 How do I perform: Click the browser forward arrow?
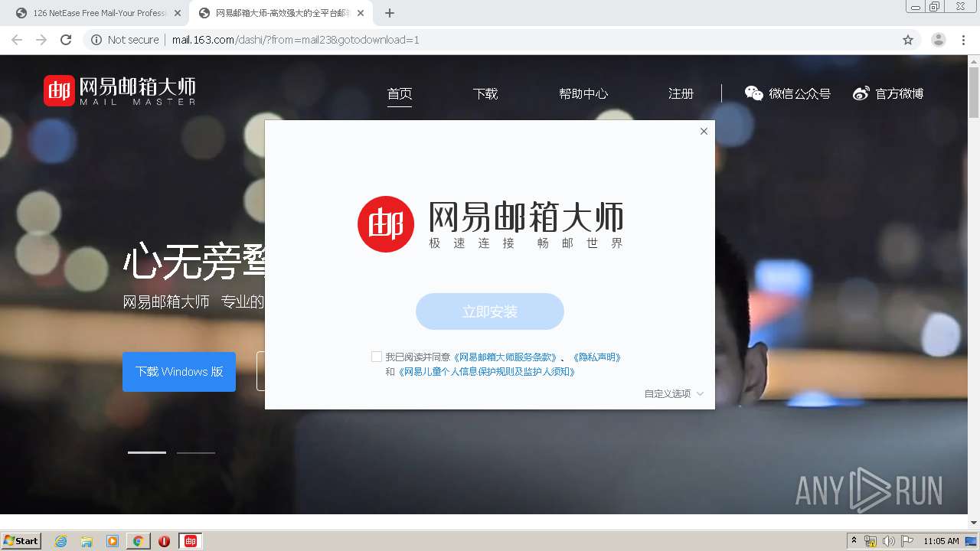tap(41, 40)
